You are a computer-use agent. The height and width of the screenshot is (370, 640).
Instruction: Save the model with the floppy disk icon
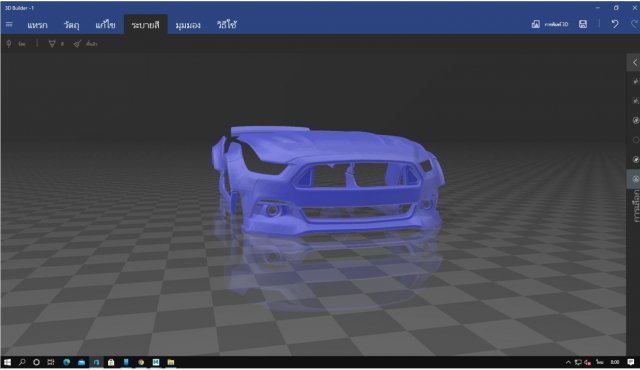click(583, 24)
